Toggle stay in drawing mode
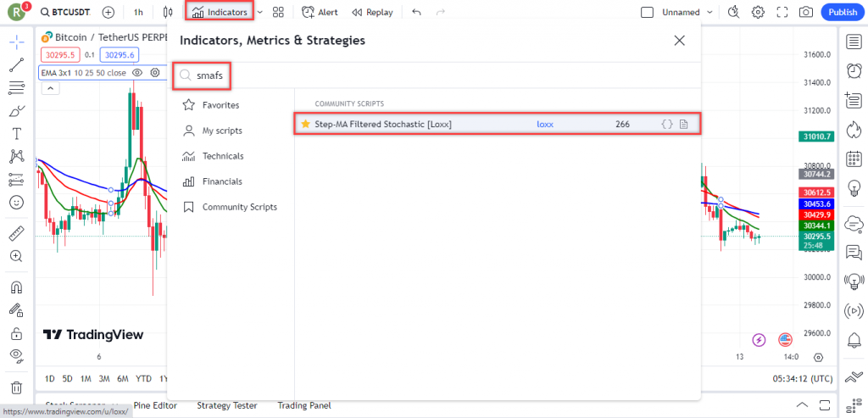 point(17,310)
